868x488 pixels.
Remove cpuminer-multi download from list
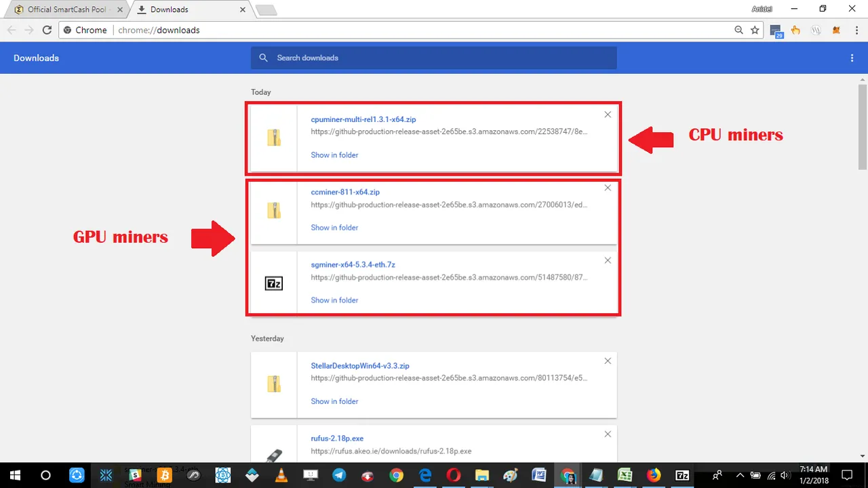tap(608, 115)
